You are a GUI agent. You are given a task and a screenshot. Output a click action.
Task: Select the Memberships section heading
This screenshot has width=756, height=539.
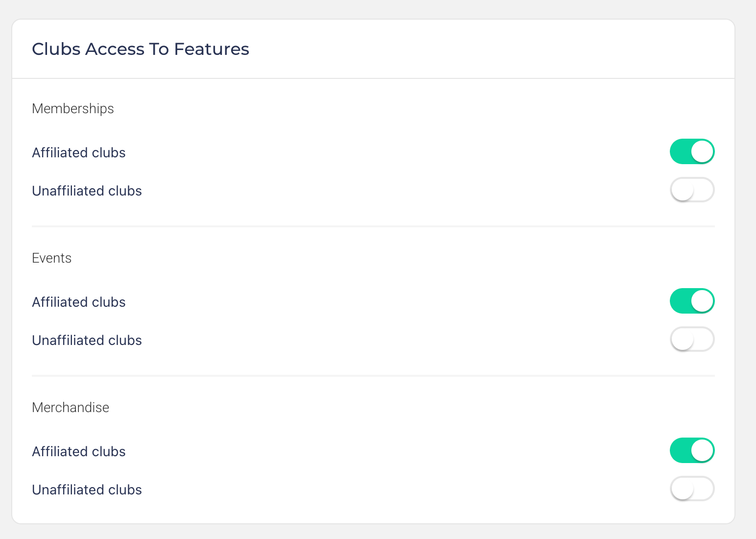[x=73, y=109]
